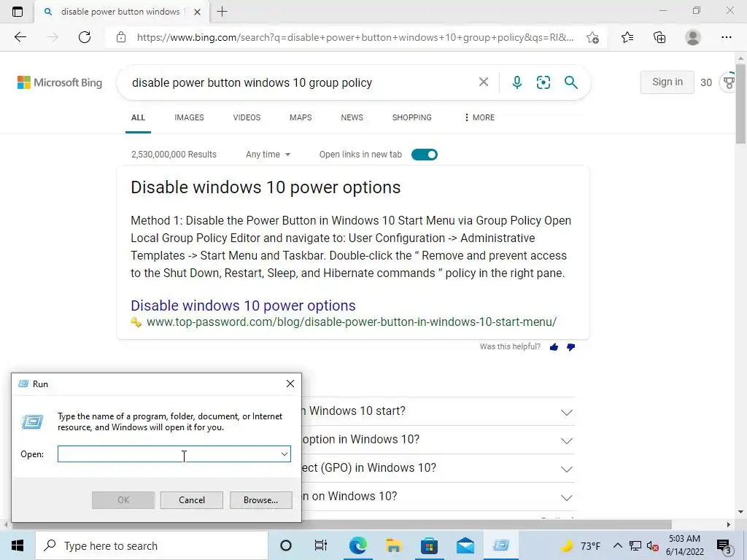The height and width of the screenshot is (560, 747).
Task: Open the network status tray icon
Action: coord(635,545)
